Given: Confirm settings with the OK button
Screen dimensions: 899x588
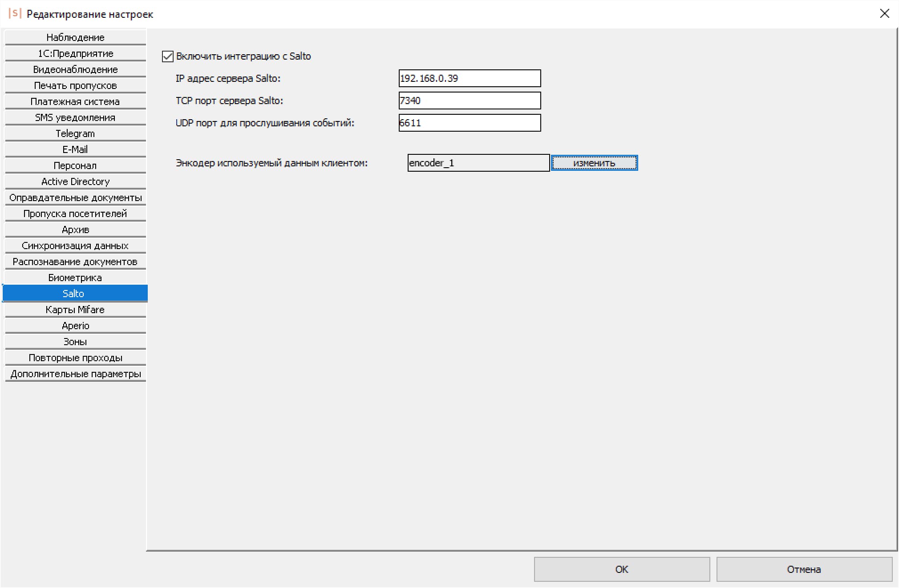Looking at the screenshot, I should (x=621, y=569).
